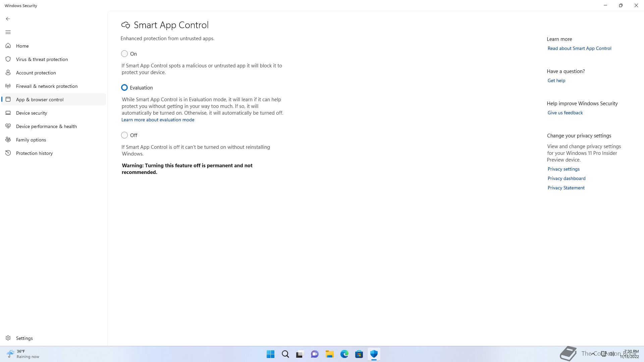Open Privacy Statement link
The height and width of the screenshot is (362, 644).
[566, 188]
